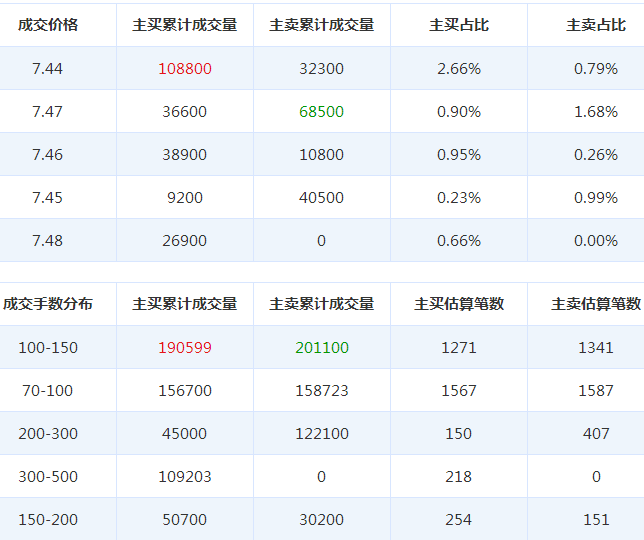Select the 0.90% buy ratio cell
644x540 pixels.
pos(459,112)
